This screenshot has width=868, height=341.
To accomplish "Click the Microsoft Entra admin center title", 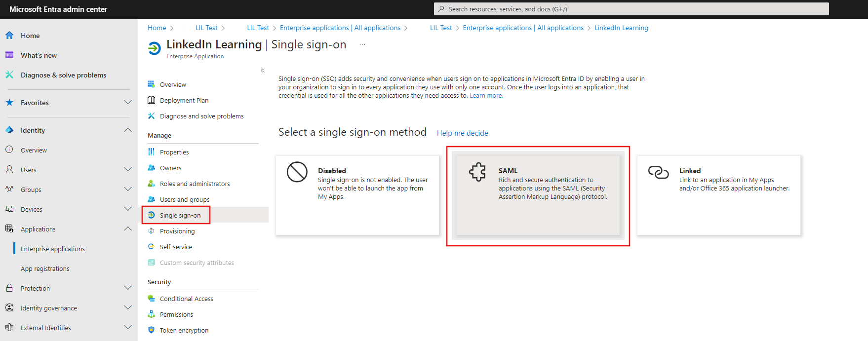I will tap(58, 9).
